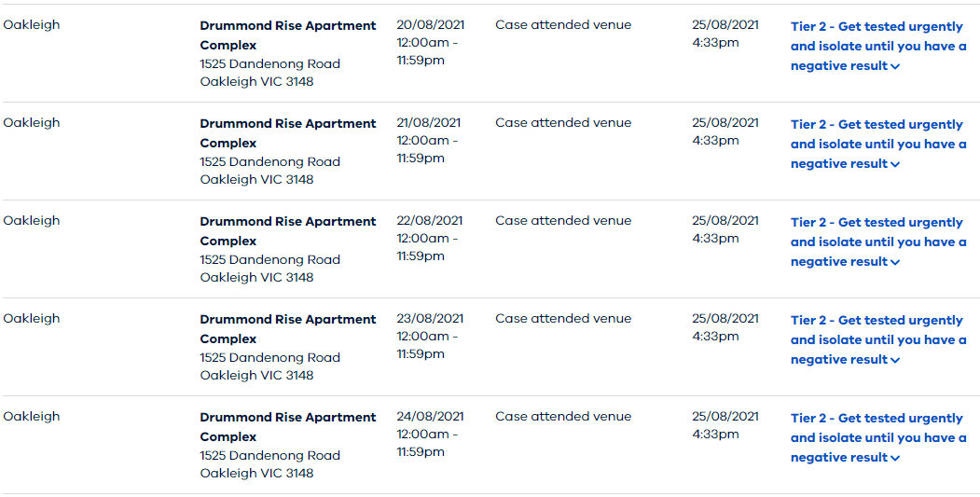Click the chevron arrow in the 20/08/2021 row
Viewport: 980px width, 497px height.
[x=895, y=67]
